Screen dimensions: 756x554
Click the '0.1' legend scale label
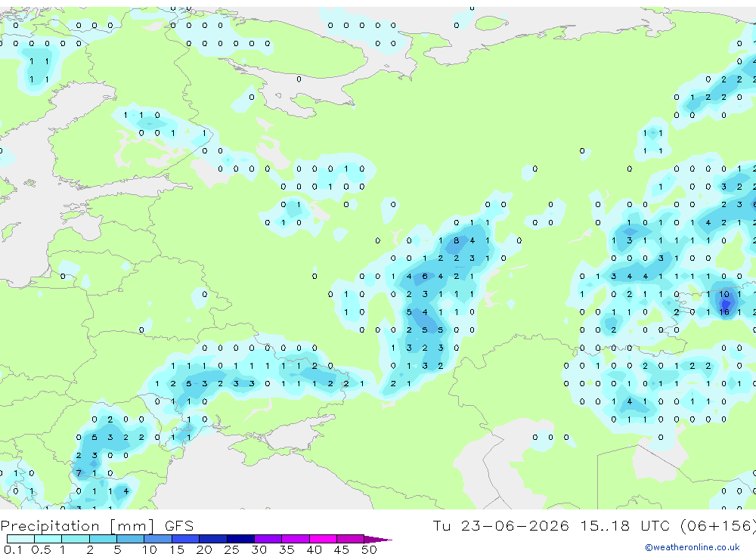click(13, 549)
